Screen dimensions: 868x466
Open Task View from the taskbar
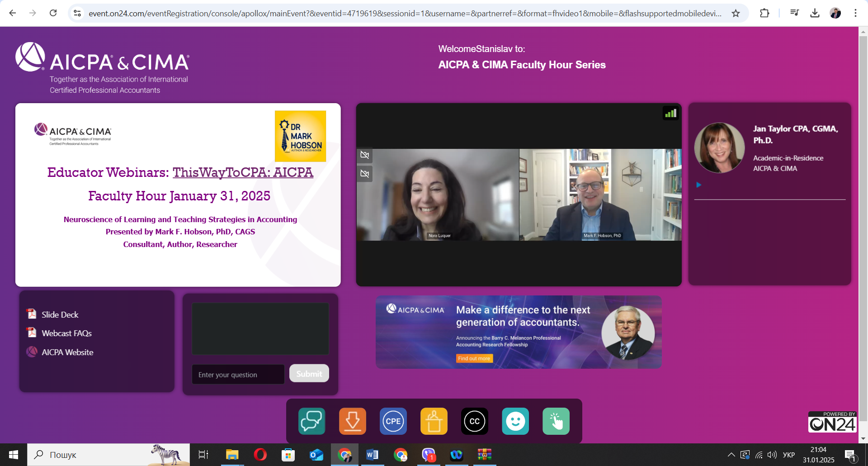coord(203,455)
